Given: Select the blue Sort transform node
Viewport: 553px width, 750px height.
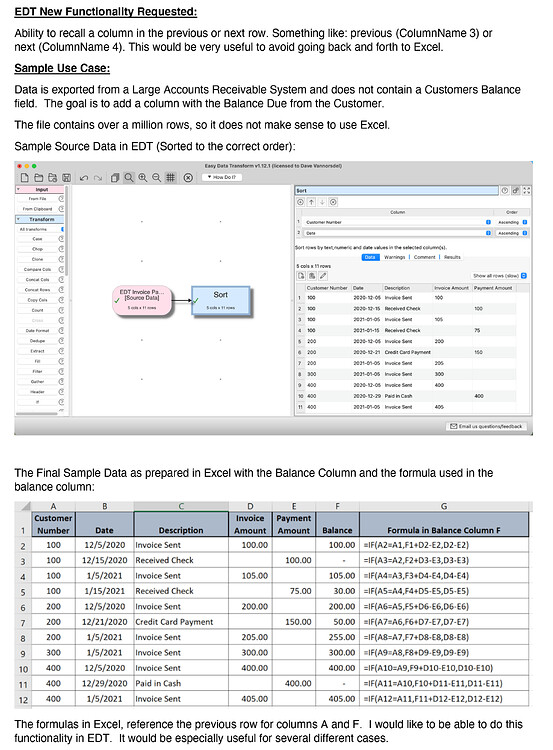Looking at the screenshot, I should [x=221, y=300].
